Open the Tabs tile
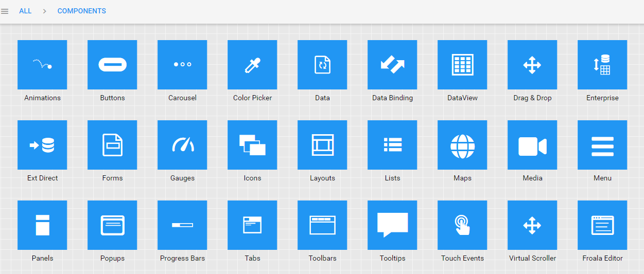Viewport: 644px width, 274px height. (x=252, y=225)
